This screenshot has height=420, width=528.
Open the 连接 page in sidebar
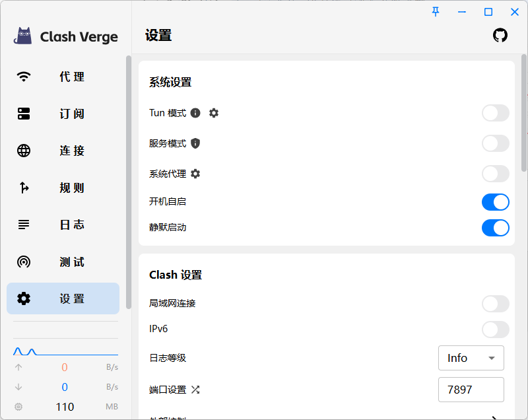(63, 151)
